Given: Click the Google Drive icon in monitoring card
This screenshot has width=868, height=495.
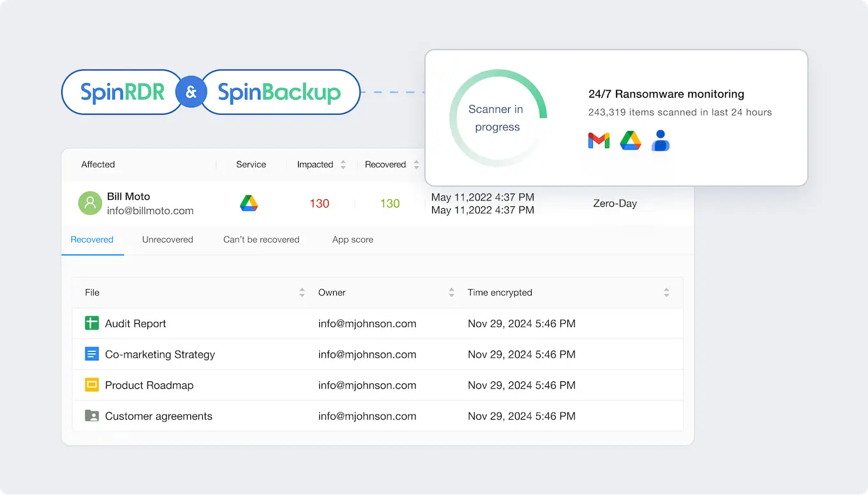Looking at the screenshot, I should click(x=630, y=141).
